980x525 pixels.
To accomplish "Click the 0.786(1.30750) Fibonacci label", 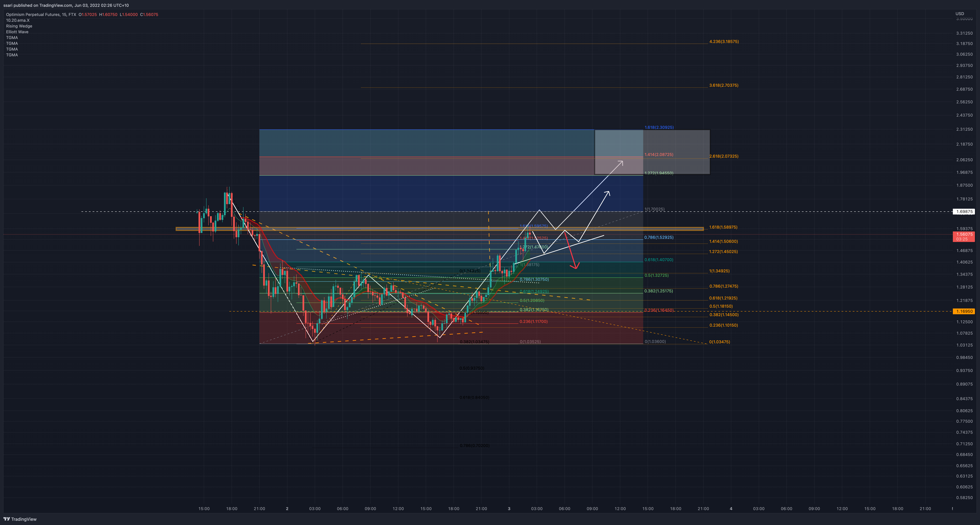I will (x=534, y=279).
